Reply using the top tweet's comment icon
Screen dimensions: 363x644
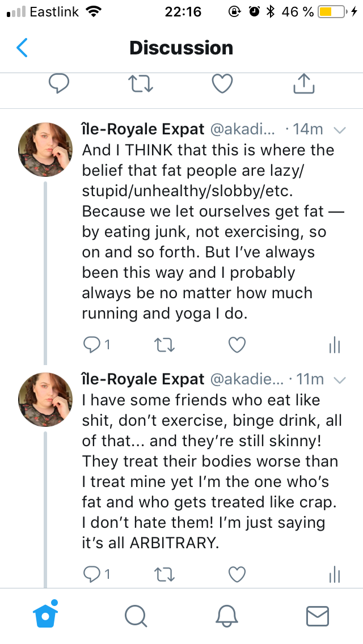coord(58,84)
